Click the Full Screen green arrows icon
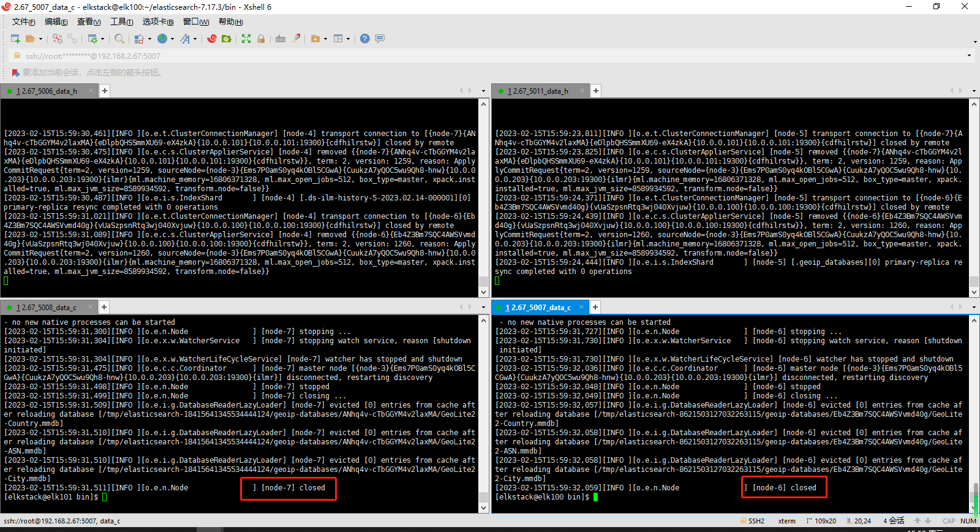 click(246, 39)
